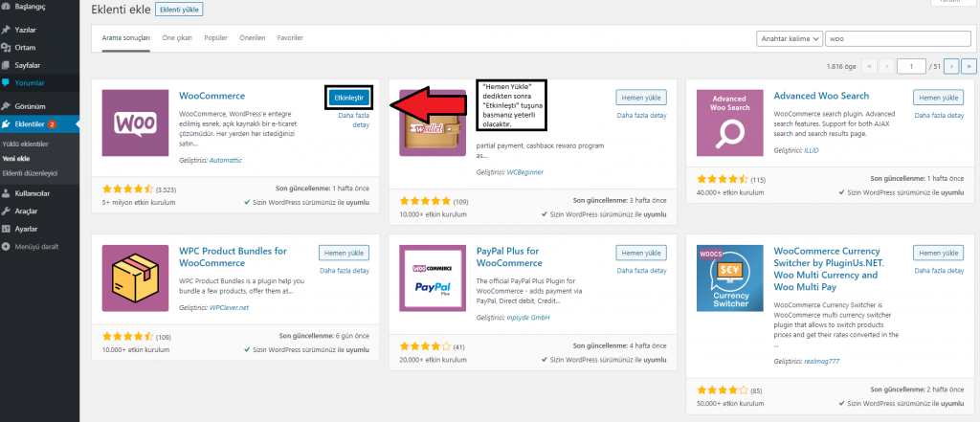Image resolution: width=980 pixels, height=422 pixels.
Task: Click the plugin search field
Action: coord(898,39)
